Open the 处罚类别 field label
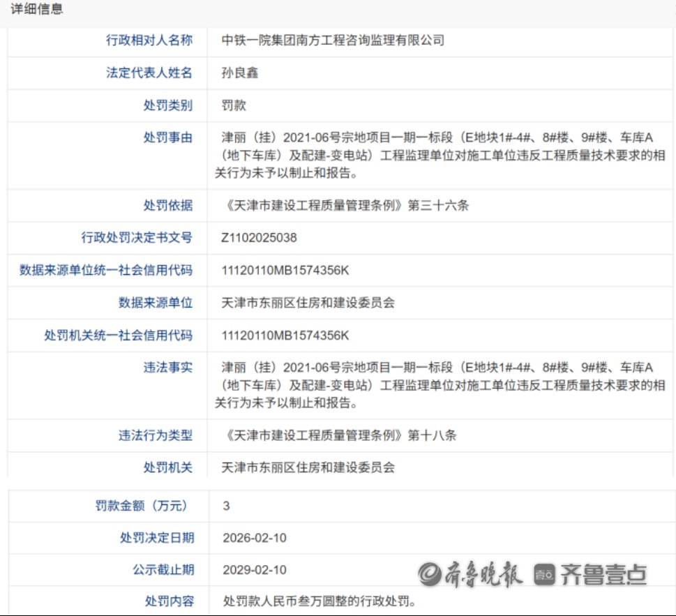 (172, 105)
